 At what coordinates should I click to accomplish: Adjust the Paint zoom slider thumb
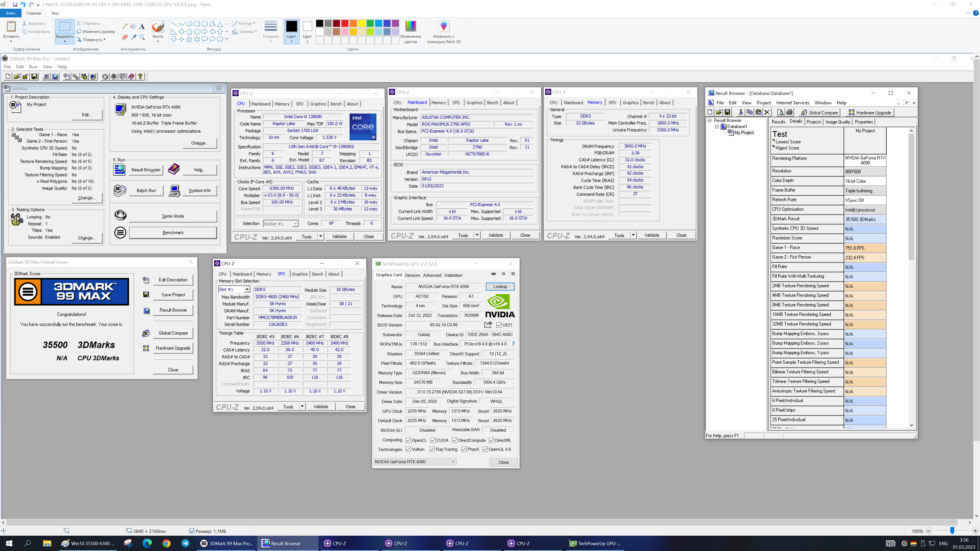pyautogui.click(x=952, y=531)
